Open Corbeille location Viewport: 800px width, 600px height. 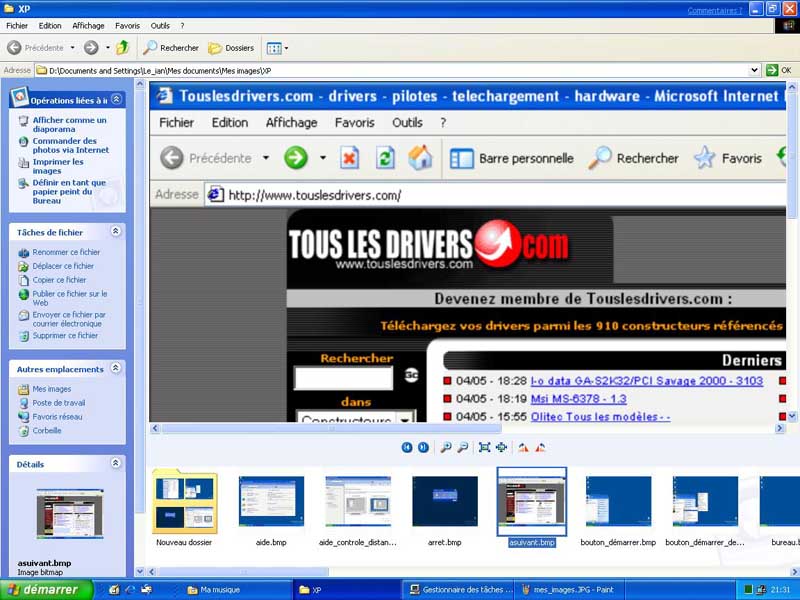coord(46,430)
